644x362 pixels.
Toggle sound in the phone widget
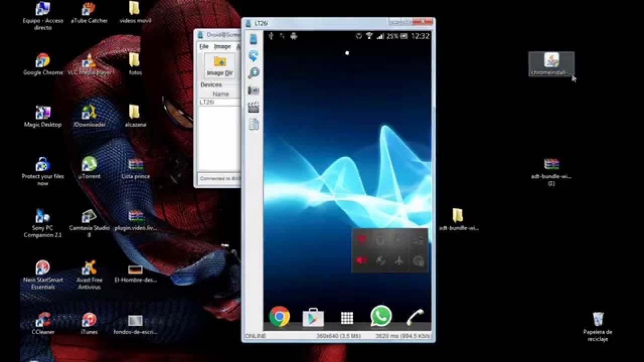[361, 260]
